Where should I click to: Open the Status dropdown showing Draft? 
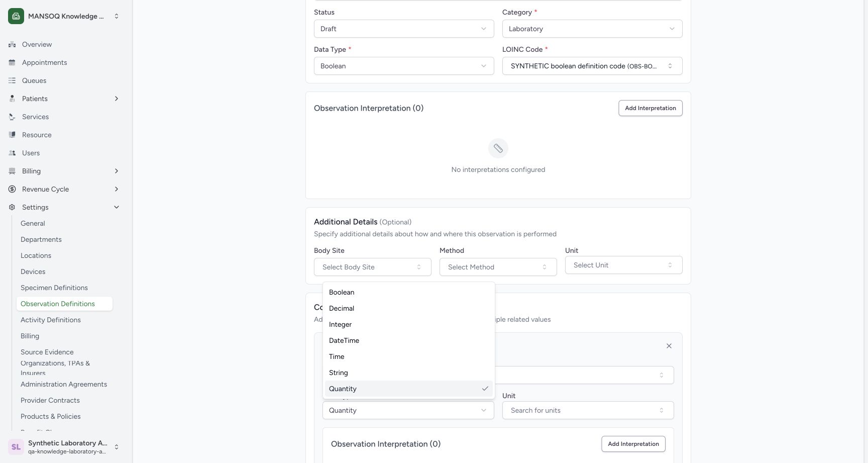(x=404, y=29)
